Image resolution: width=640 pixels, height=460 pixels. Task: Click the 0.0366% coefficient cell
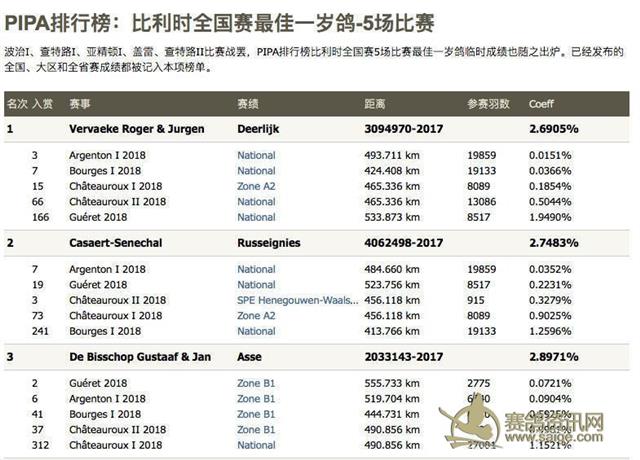pos(550,171)
